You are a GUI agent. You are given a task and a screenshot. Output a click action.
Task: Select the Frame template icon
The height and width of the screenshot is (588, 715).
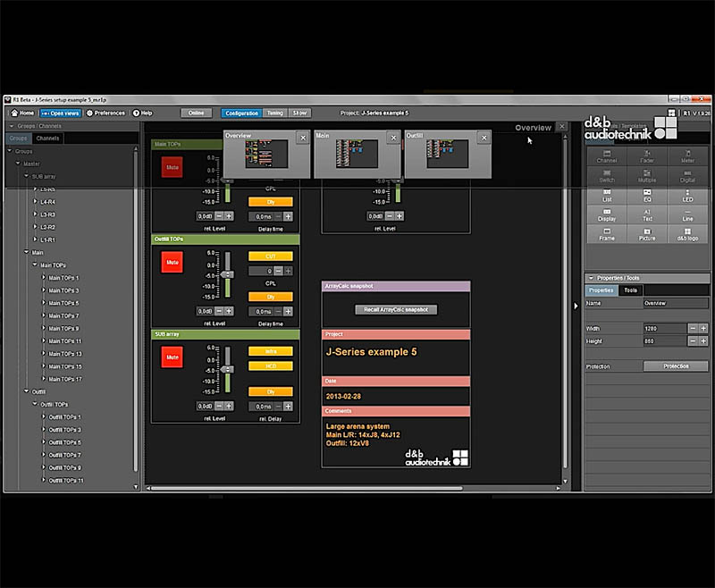(607, 234)
